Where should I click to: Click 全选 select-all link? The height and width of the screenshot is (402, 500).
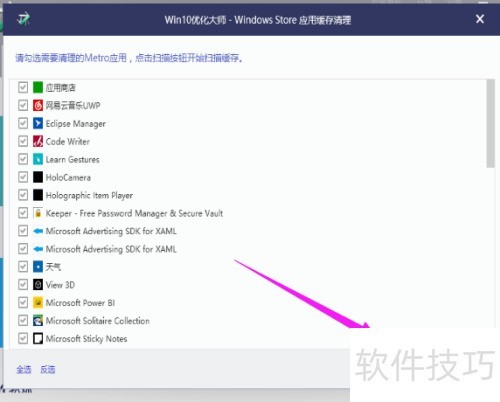(x=24, y=369)
